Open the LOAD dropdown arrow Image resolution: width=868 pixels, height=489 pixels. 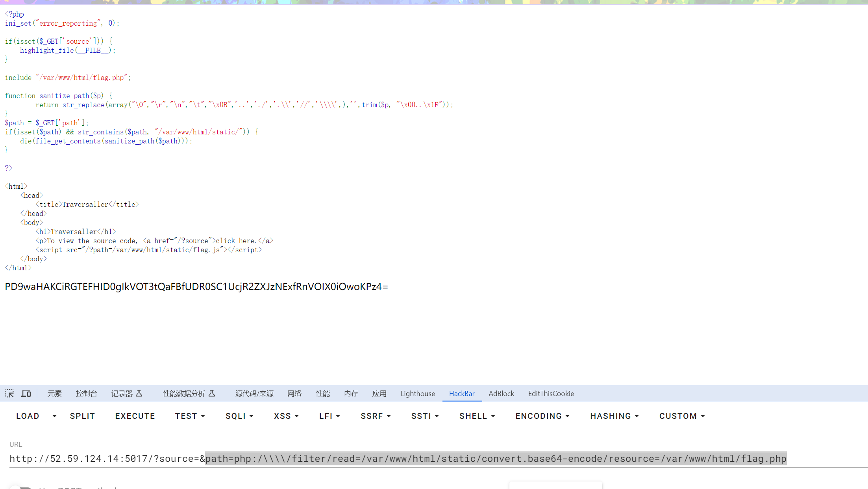coord(55,416)
